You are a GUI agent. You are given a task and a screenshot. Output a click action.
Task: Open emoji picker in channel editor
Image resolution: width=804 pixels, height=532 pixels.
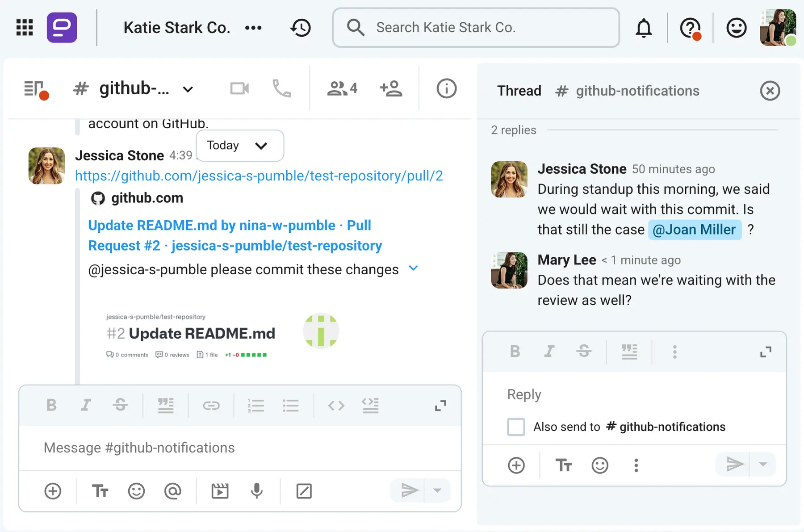click(136, 491)
